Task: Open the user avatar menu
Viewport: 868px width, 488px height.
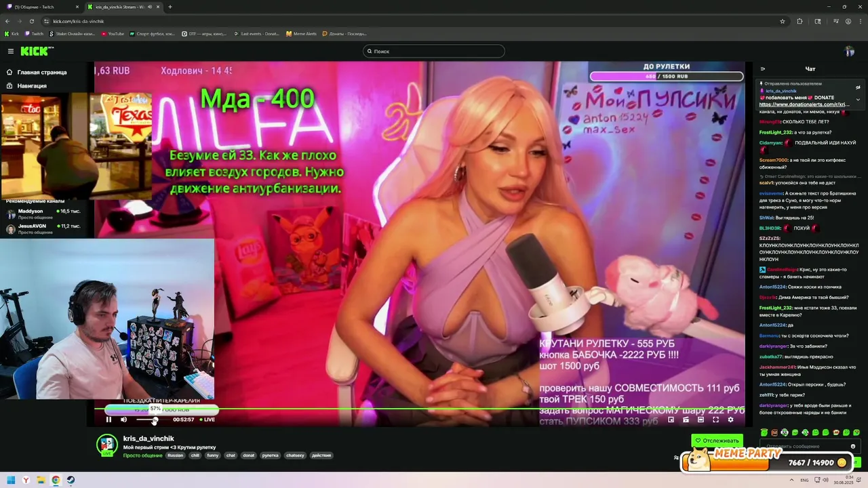Action: 850,52
